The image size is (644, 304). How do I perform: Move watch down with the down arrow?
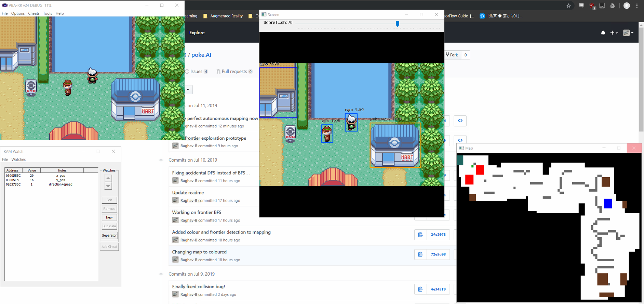(x=108, y=186)
